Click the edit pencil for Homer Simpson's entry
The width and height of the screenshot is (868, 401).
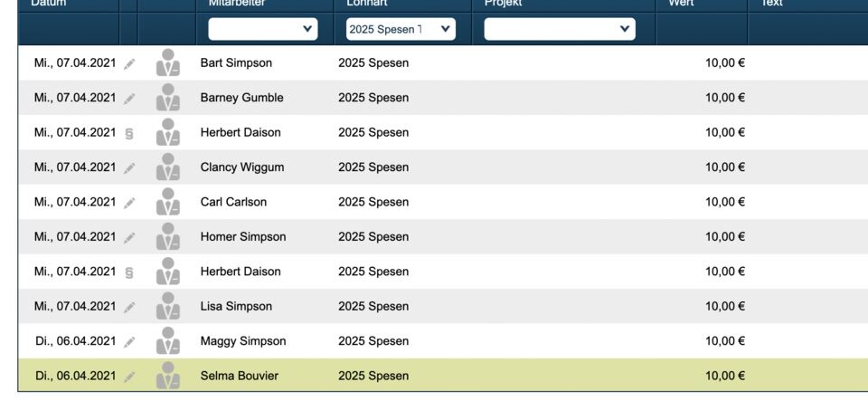tap(130, 237)
